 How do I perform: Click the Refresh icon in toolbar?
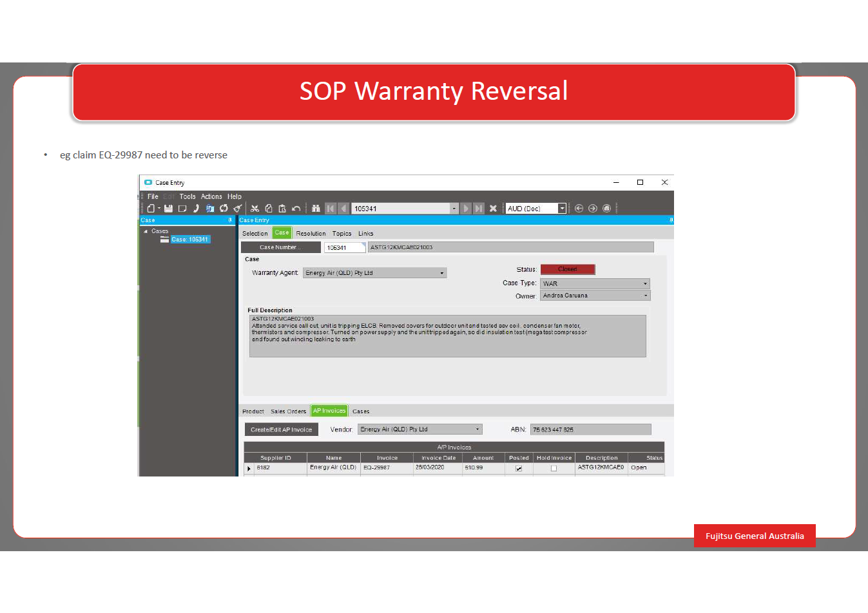(224, 208)
